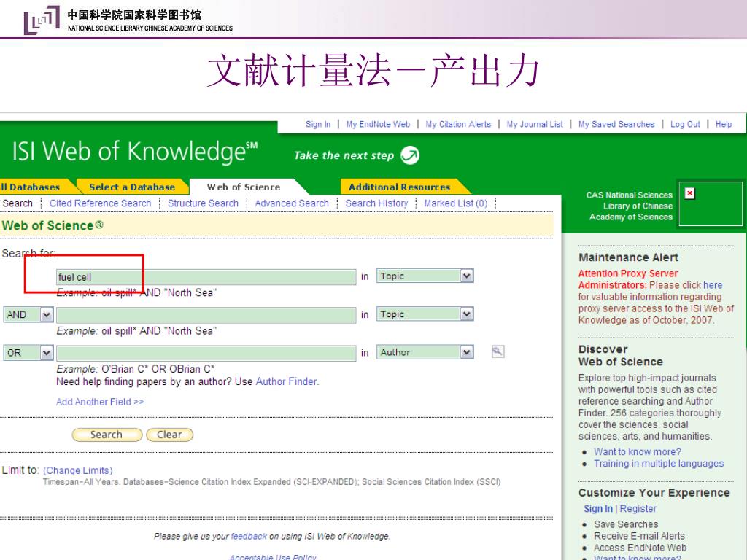Open the first Topic field dropdown
Viewport: 747px width, 560px height.
(466, 276)
